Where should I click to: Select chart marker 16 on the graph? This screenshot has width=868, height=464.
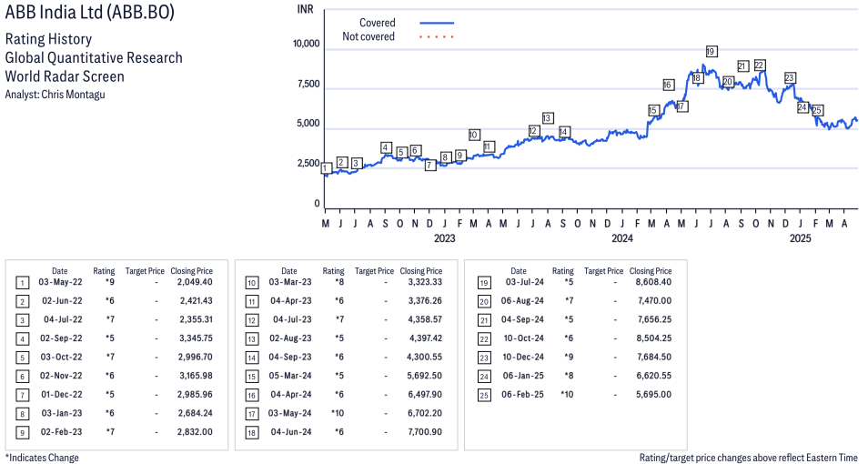(x=668, y=85)
